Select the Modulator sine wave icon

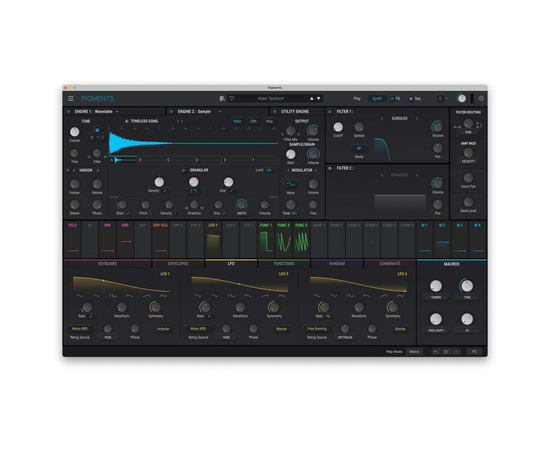pos(290,184)
